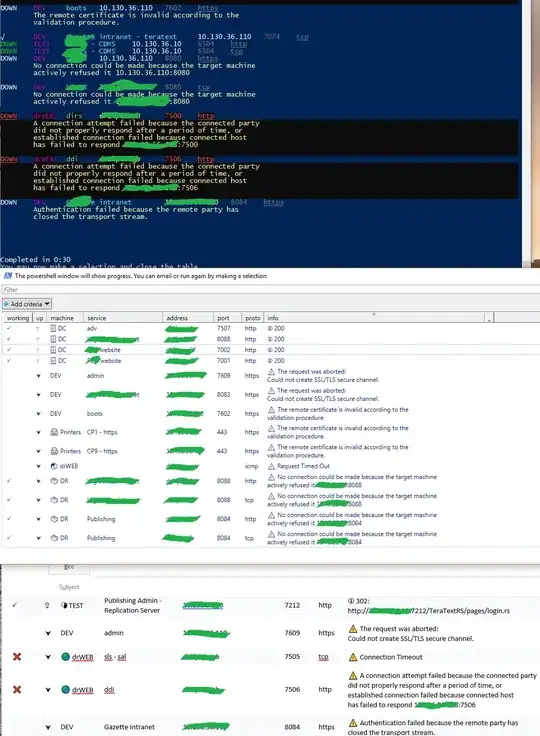Click warning triangle in grid boots 7602 row
Screen dimensions: 540x736
coord(271,409)
